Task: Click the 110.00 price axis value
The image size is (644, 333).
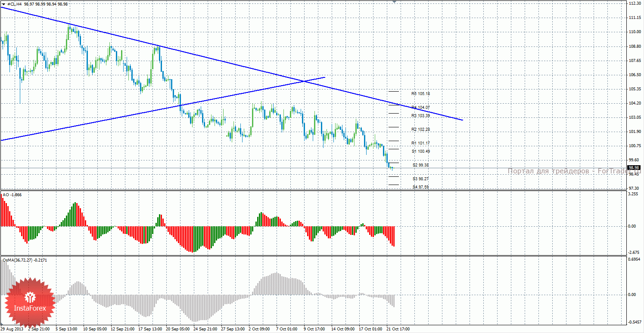Action: click(x=635, y=32)
